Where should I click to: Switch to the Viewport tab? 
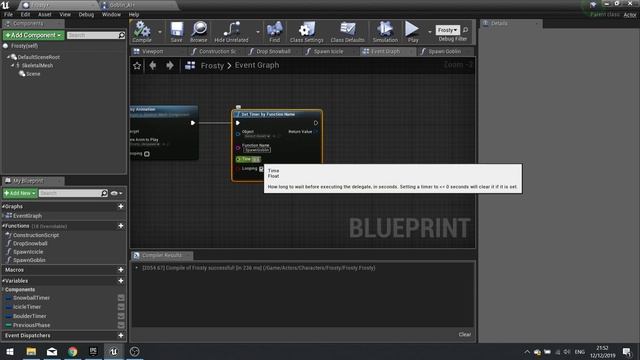click(x=152, y=51)
